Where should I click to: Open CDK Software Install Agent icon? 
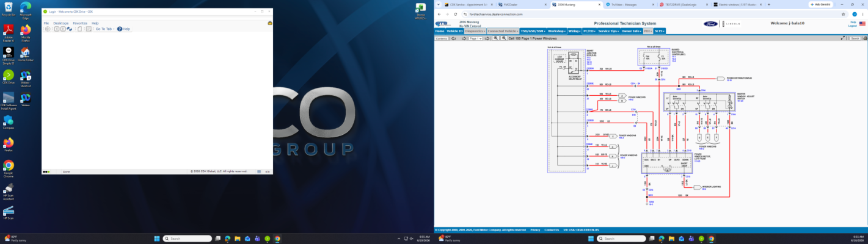click(9, 100)
